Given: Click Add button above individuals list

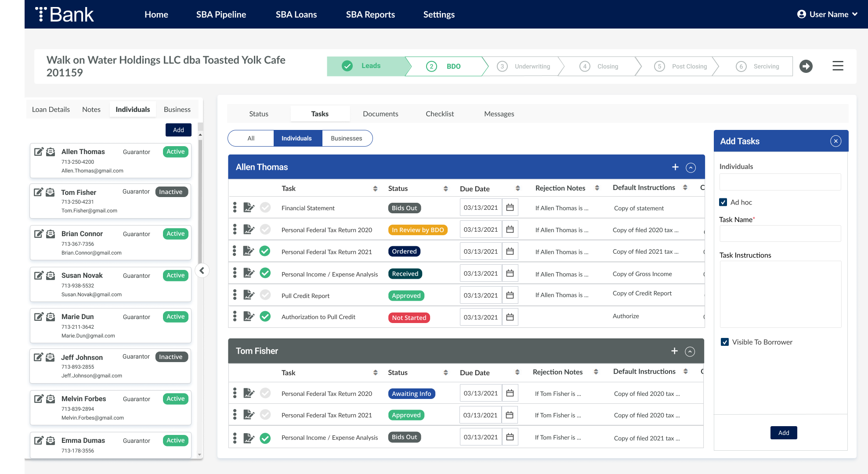Looking at the screenshot, I should tap(178, 130).
